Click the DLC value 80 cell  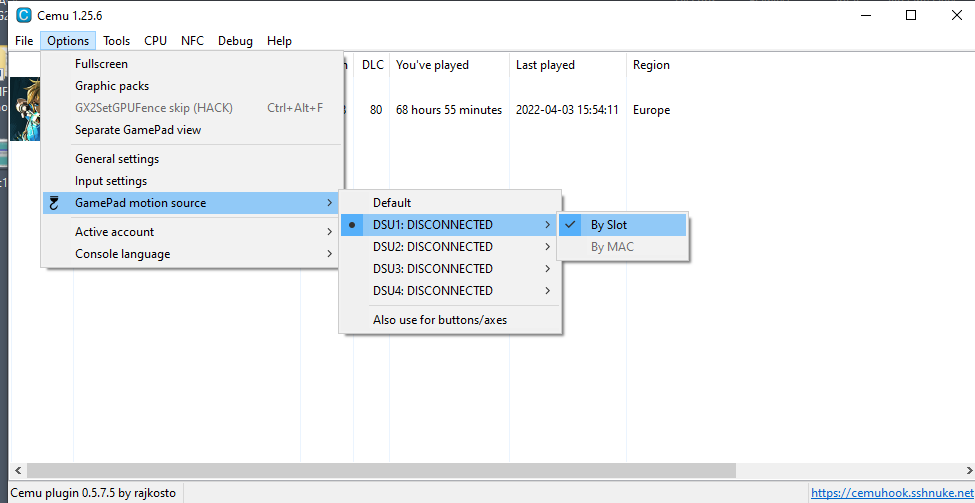coord(376,110)
